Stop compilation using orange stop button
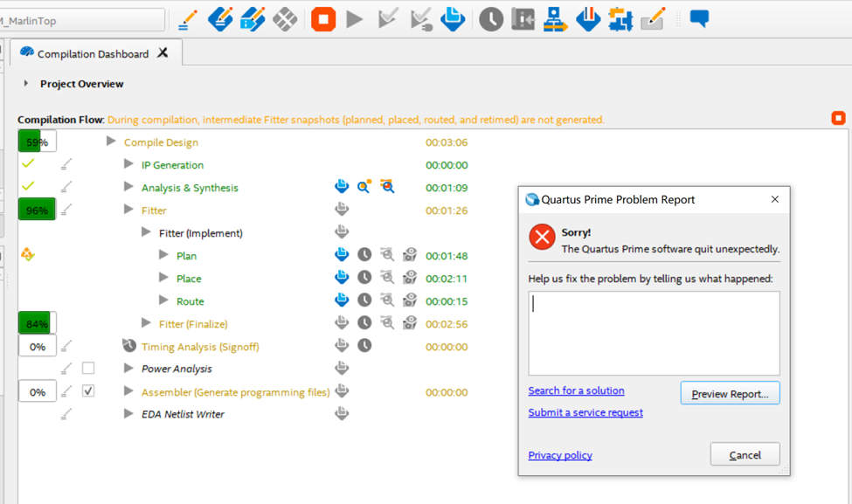This screenshot has width=852, height=504. point(323,19)
